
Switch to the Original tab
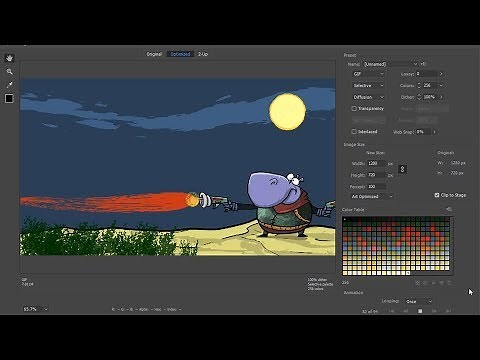(154, 54)
